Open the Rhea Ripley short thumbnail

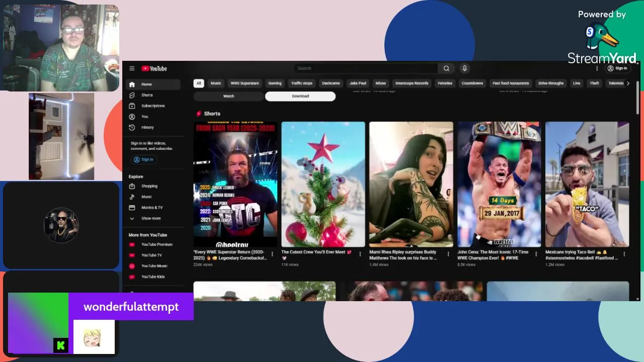tap(411, 184)
